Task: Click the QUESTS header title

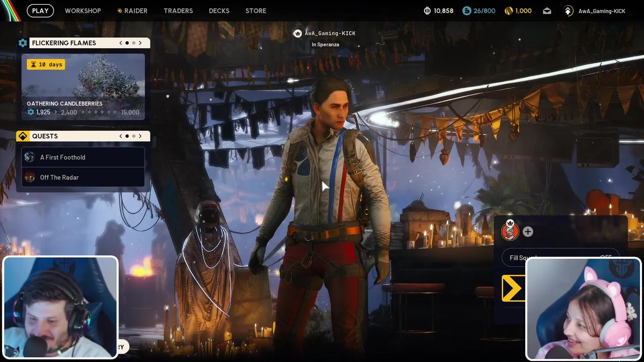Action: click(x=45, y=136)
